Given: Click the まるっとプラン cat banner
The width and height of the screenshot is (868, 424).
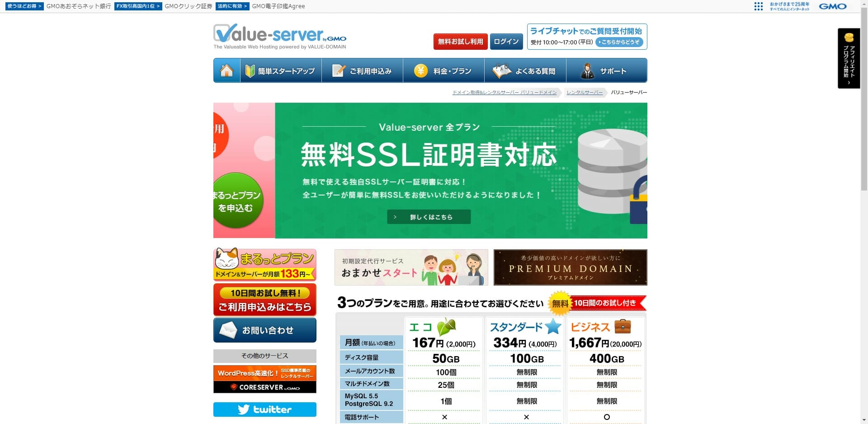Looking at the screenshot, I should pyautogui.click(x=264, y=265).
